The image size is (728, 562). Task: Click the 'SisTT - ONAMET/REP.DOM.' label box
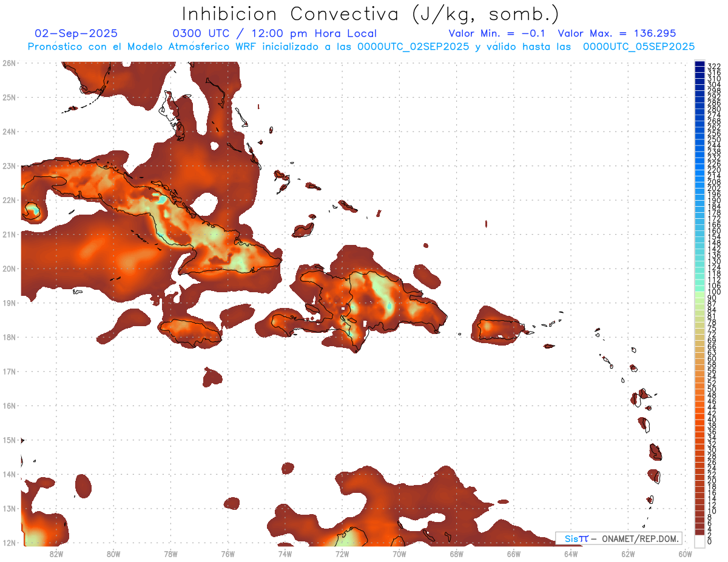[x=619, y=538]
